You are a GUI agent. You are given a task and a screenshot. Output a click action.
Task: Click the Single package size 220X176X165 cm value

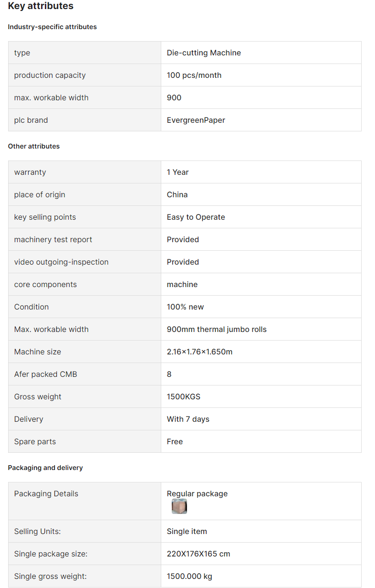tap(198, 554)
